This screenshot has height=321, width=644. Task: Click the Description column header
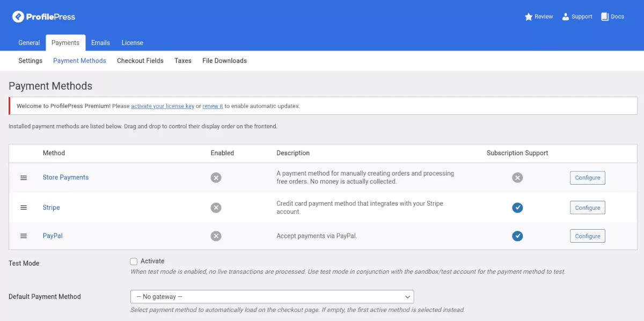(293, 153)
